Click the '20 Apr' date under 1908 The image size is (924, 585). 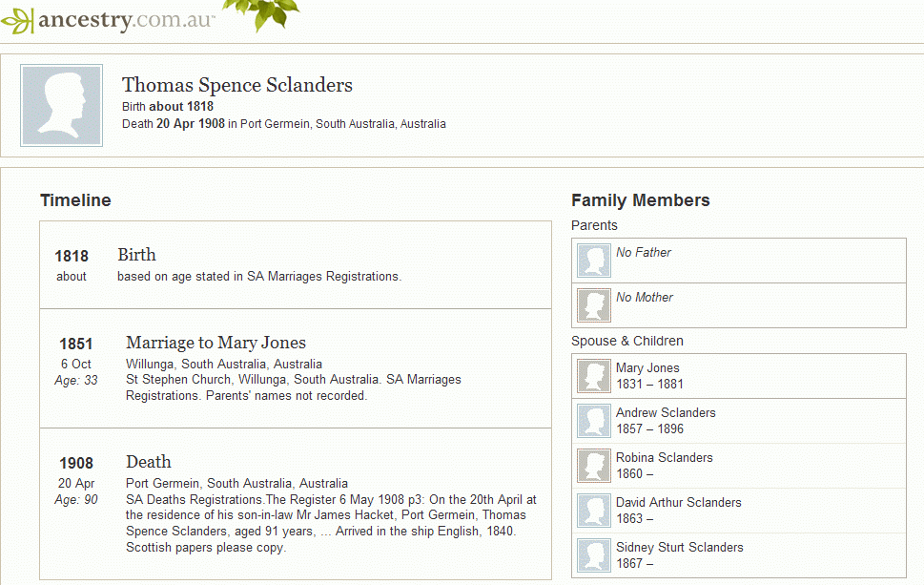coord(76,484)
